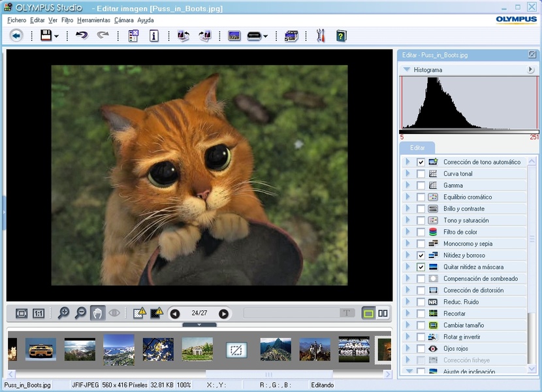Image resolution: width=542 pixels, height=392 pixels.
Task: Disable the Nitidez y borroso checkbox
Action: click(421, 255)
